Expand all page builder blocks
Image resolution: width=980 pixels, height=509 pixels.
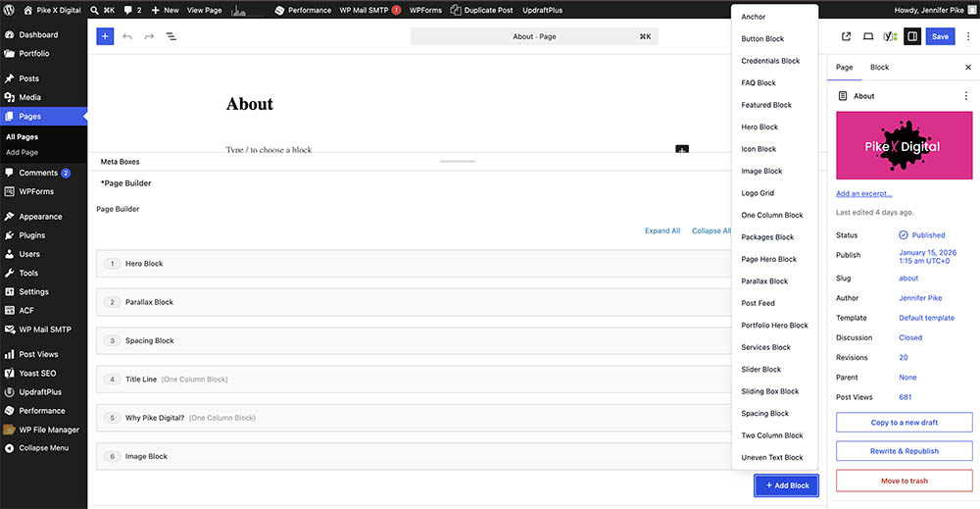[x=662, y=230]
